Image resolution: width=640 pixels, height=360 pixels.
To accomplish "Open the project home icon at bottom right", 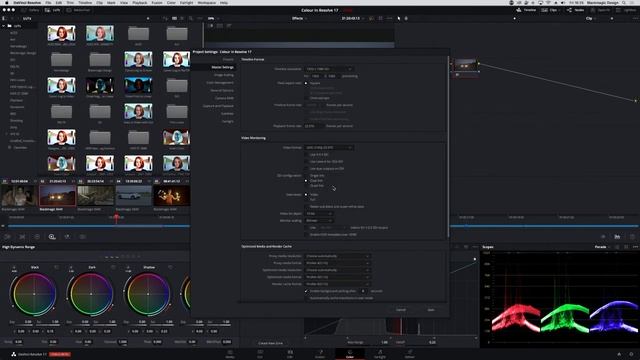I will (619, 354).
